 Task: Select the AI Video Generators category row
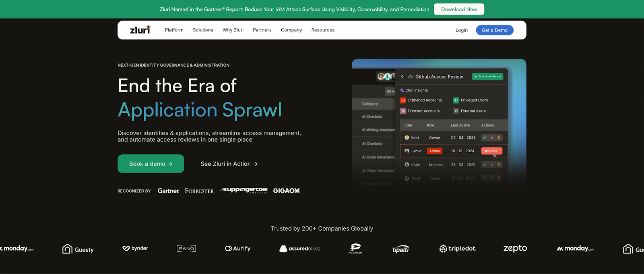pyautogui.click(x=374, y=171)
